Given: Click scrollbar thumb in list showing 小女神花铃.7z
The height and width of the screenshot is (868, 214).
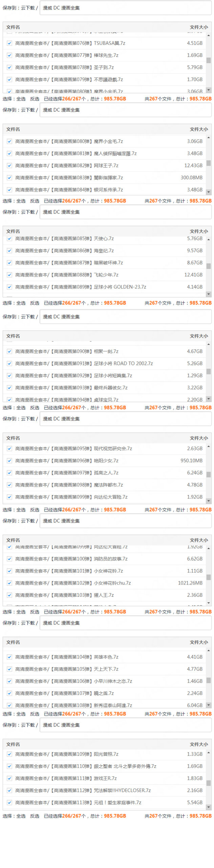Looking at the screenshot, I should click(x=209, y=577).
